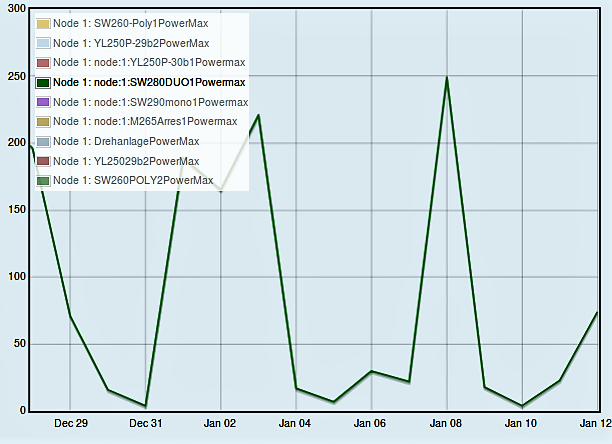Click the green SW260POLY2PowerMax legend swatch

43,181
